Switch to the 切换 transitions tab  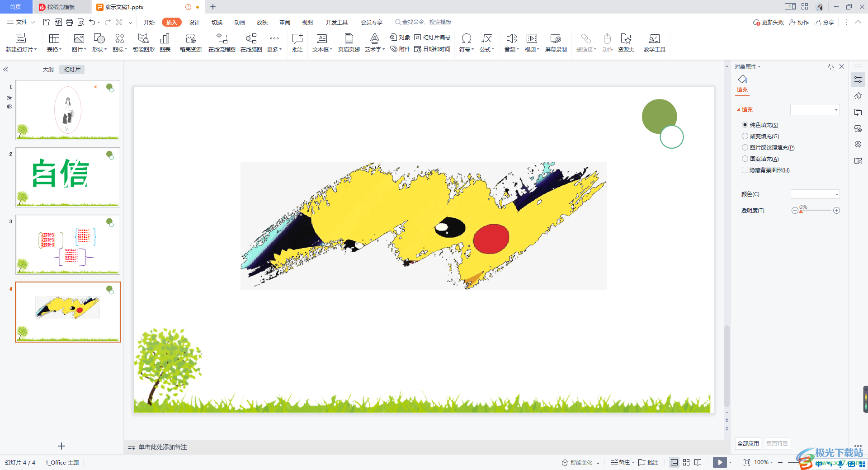(x=217, y=22)
